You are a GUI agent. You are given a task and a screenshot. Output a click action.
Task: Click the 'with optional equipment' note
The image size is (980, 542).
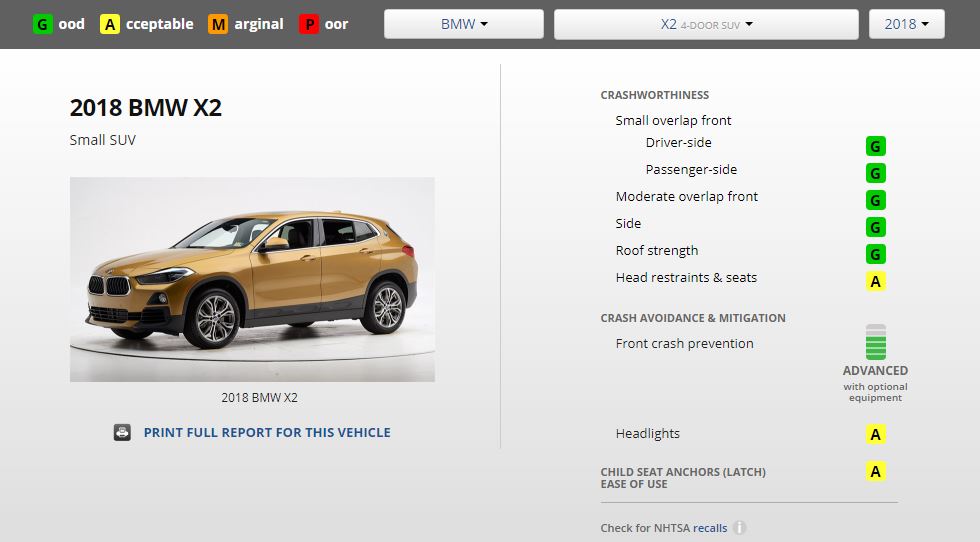click(875, 392)
